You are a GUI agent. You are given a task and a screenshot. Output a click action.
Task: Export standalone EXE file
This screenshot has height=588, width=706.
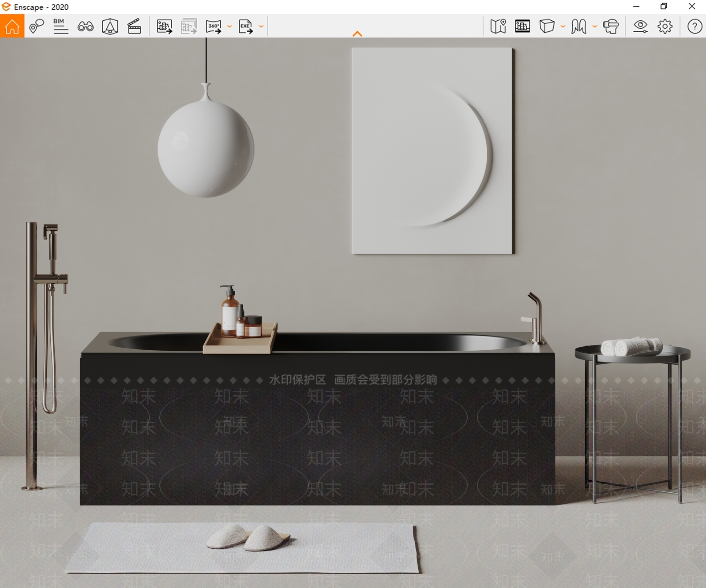[246, 26]
